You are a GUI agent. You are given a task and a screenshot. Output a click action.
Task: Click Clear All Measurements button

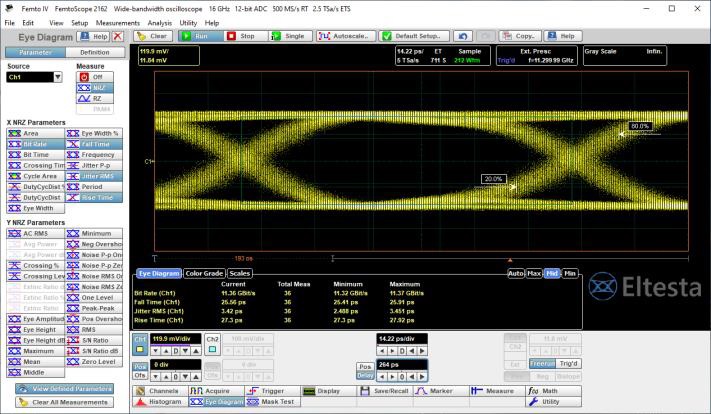65,401
